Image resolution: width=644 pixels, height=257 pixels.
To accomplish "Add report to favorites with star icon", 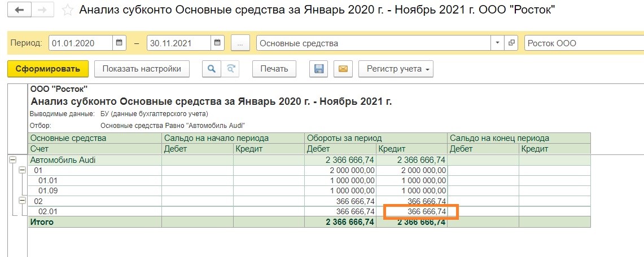I will click(x=67, y=10).
